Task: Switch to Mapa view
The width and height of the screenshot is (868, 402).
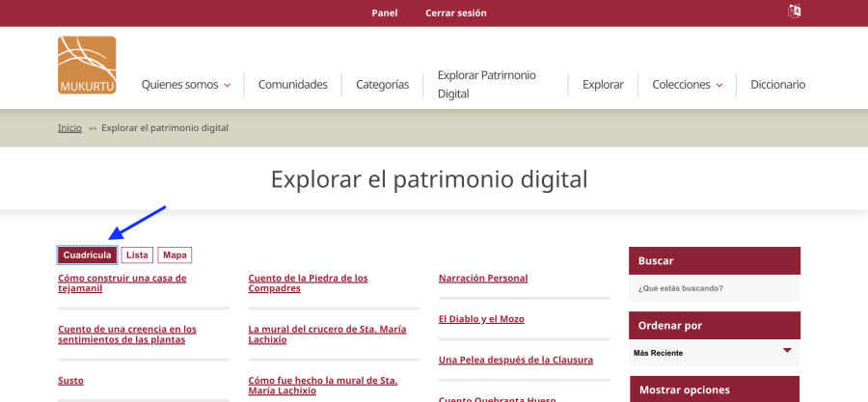Action: [175, 255]
